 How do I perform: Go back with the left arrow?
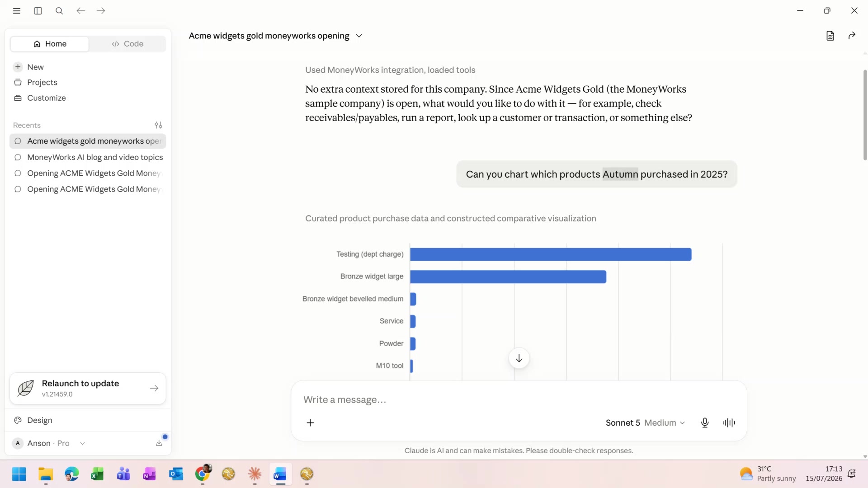click(80, 11)
